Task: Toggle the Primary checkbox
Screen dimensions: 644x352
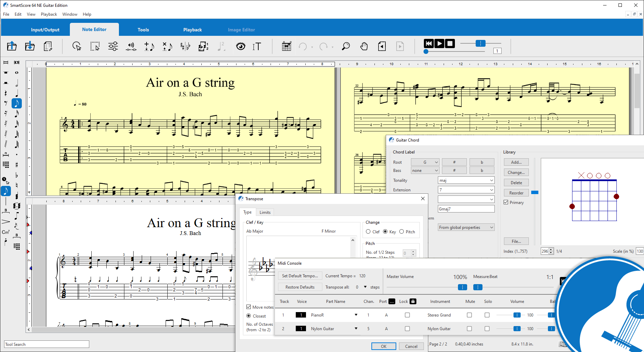Action: click(506, 202)
